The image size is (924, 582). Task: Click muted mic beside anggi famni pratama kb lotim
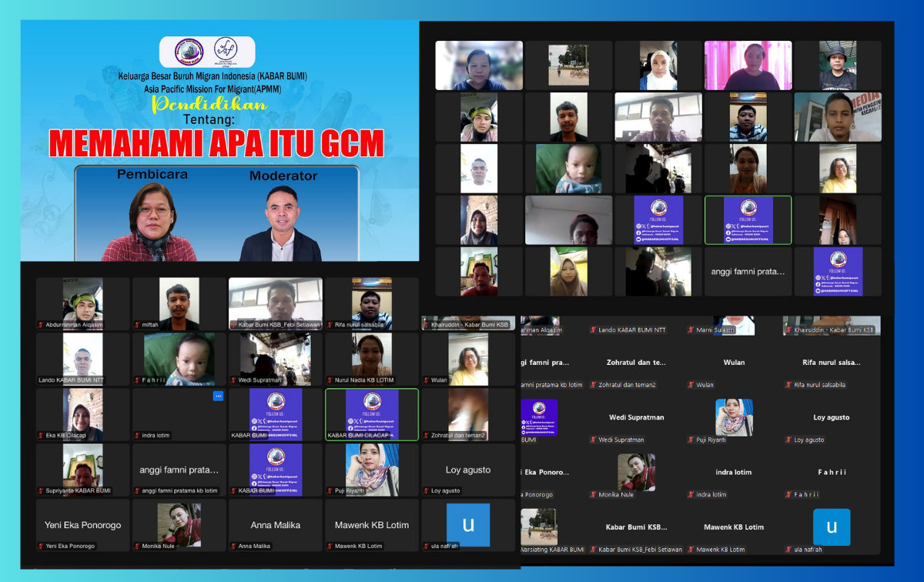(137, 490)
